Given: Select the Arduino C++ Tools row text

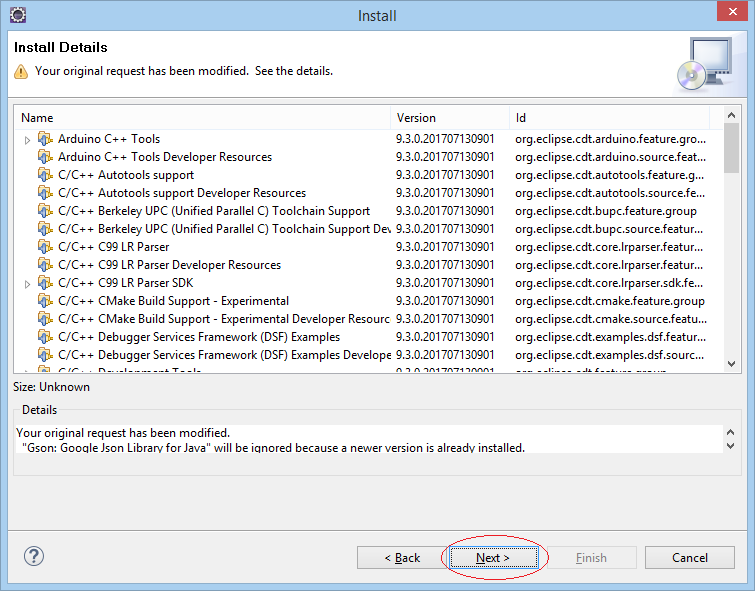Looking at the screenshot, I should coord(109,139).
